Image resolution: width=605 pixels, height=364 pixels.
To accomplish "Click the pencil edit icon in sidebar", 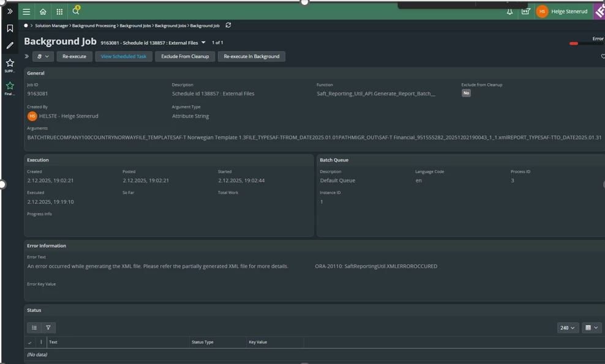I will (x=10, y=45).
